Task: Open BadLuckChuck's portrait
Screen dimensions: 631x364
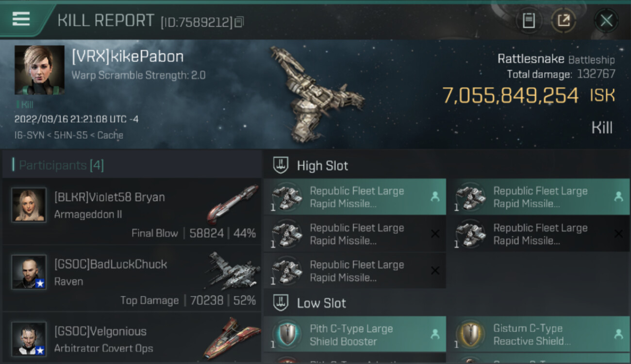Action: click(x=29, y=272)
